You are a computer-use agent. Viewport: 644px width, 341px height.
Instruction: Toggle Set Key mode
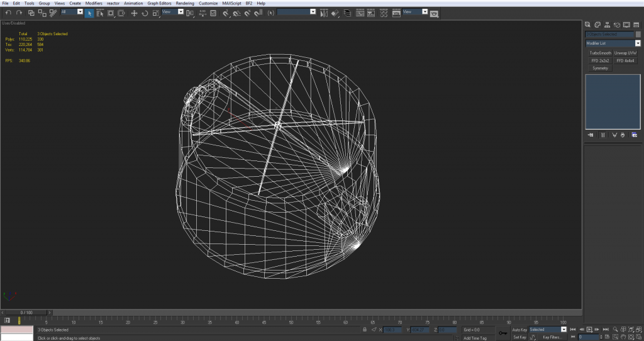tap(519, 337)
